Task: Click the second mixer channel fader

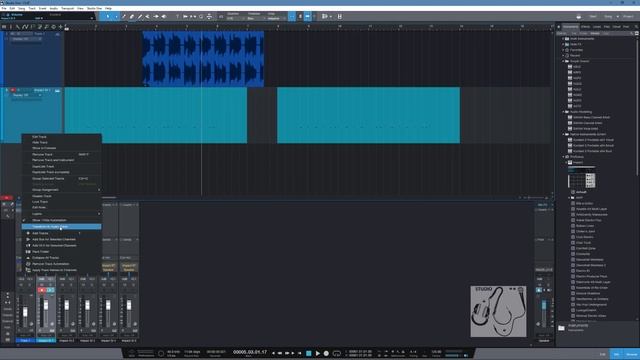Action: tap(46, 305)
